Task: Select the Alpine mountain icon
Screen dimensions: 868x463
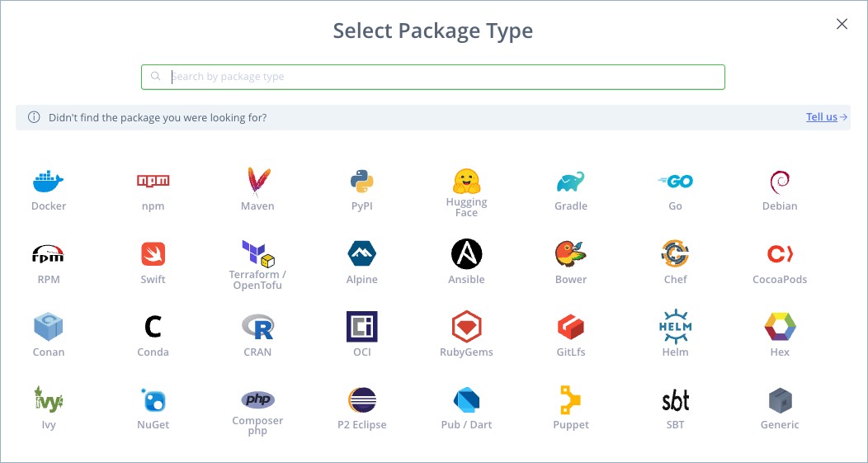Action: 362,253
